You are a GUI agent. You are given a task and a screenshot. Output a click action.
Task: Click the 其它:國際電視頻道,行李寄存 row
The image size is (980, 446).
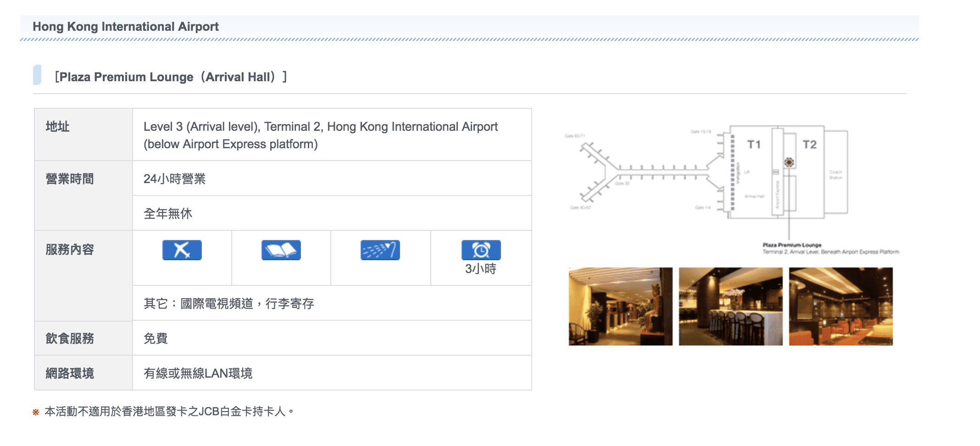coord(332,303)
